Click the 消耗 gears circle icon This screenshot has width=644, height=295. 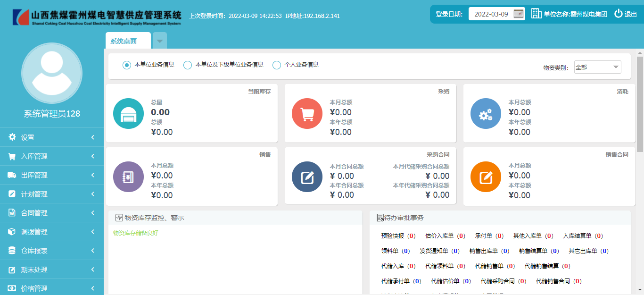486,113
